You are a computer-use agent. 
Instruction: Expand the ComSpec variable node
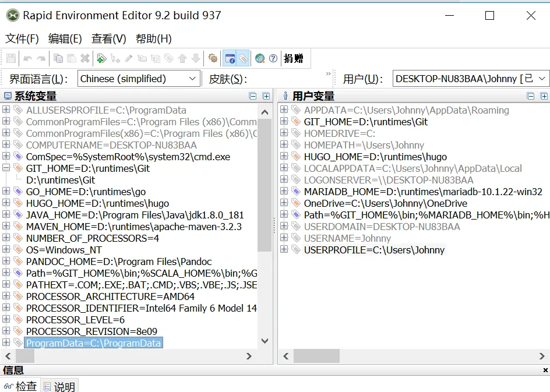pos(6,156)
